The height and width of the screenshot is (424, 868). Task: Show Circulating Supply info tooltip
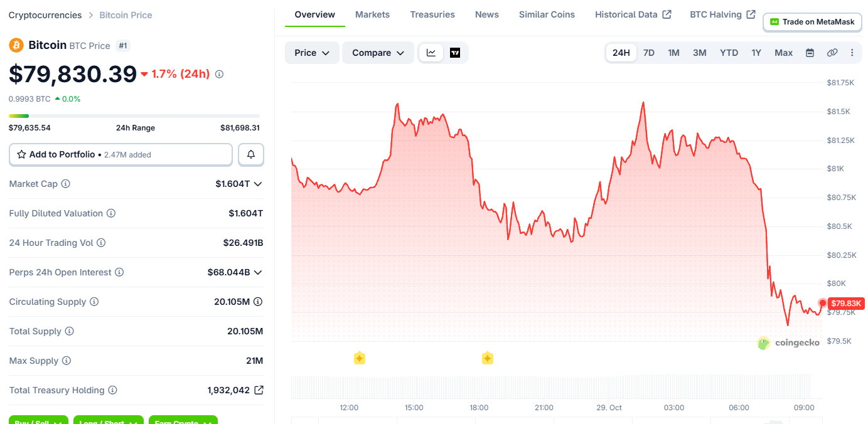tap(94, 302)
